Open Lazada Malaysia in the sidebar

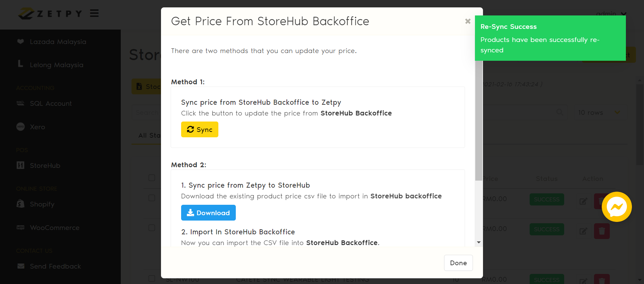click(58, 42)
